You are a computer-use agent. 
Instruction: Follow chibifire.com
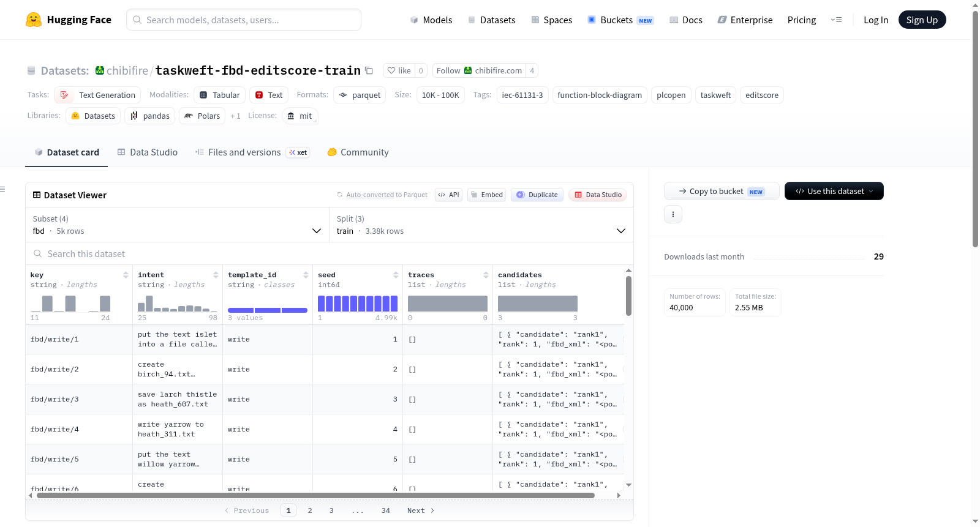(x=479, y=70)
